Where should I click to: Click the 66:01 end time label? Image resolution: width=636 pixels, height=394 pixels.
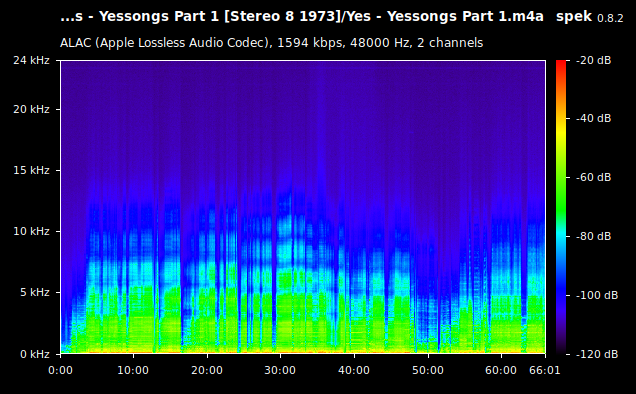[x=544, y=370]
